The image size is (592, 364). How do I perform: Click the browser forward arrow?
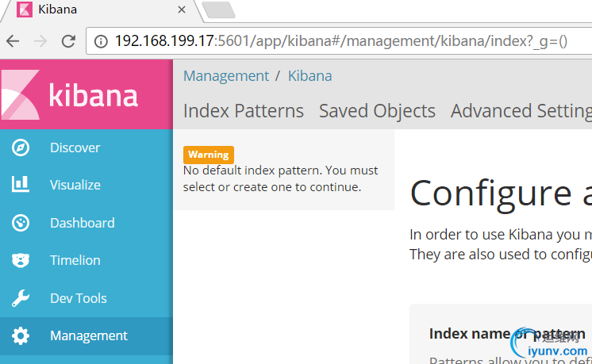tap(40, 40)
